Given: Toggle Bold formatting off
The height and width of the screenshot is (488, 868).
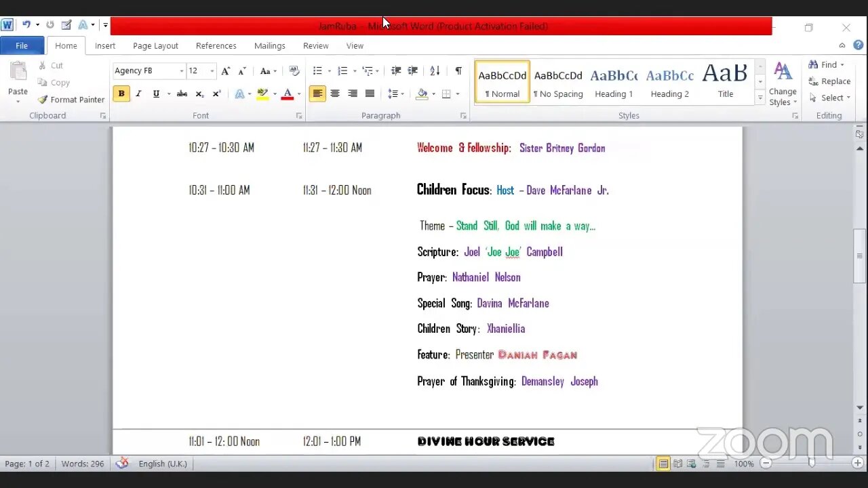Looking at the screenshot, I should point(121,94).
